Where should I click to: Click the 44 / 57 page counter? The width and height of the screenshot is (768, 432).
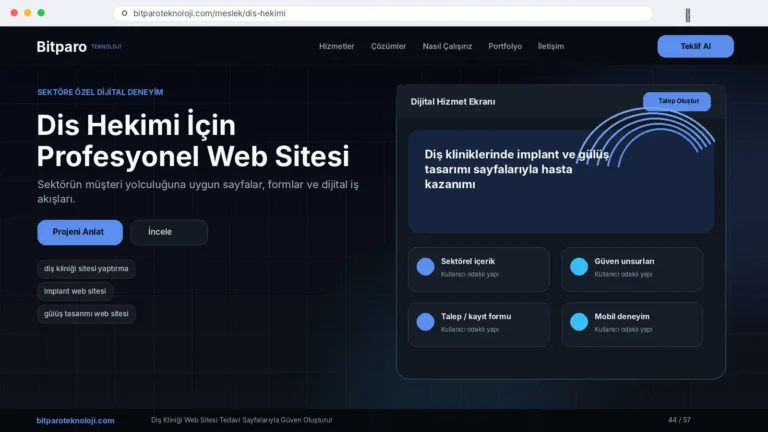679,420
